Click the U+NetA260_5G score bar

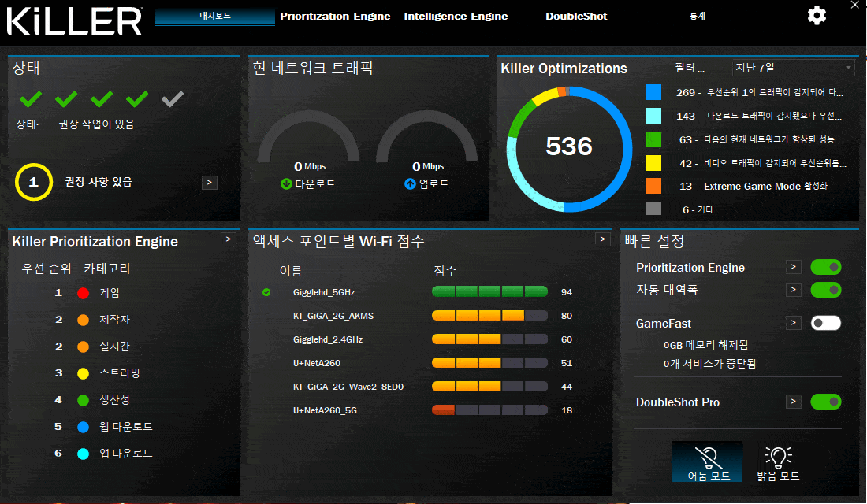pos(490,410)
